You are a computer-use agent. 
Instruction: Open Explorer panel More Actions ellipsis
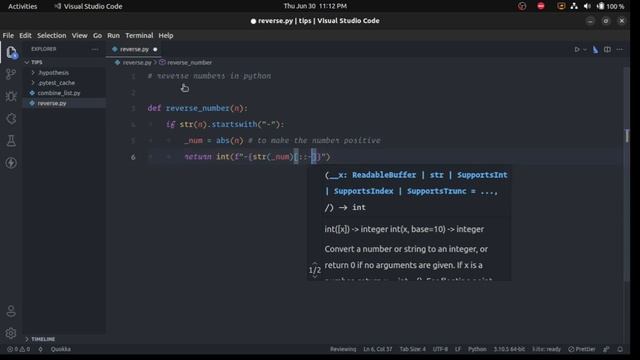tap(95, 49)
